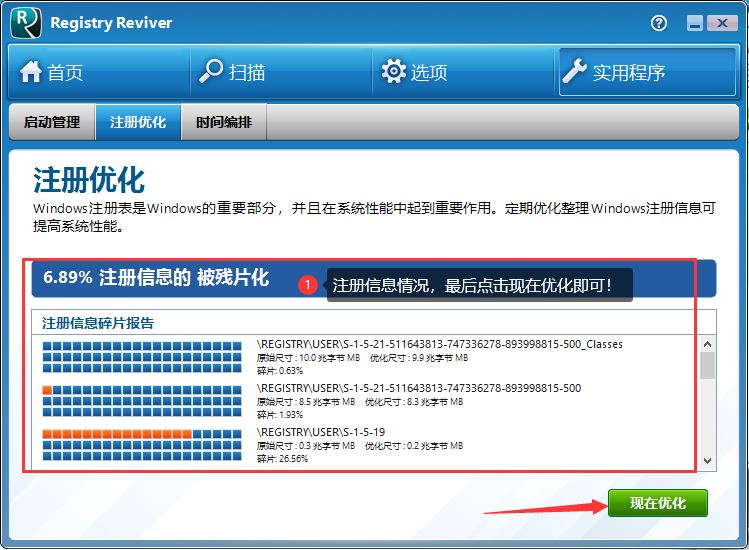The width and height of the screenshot is (749, 550).
Task: Click the 原始尺寸: 0.3 size text
Action: pos(306,446)
